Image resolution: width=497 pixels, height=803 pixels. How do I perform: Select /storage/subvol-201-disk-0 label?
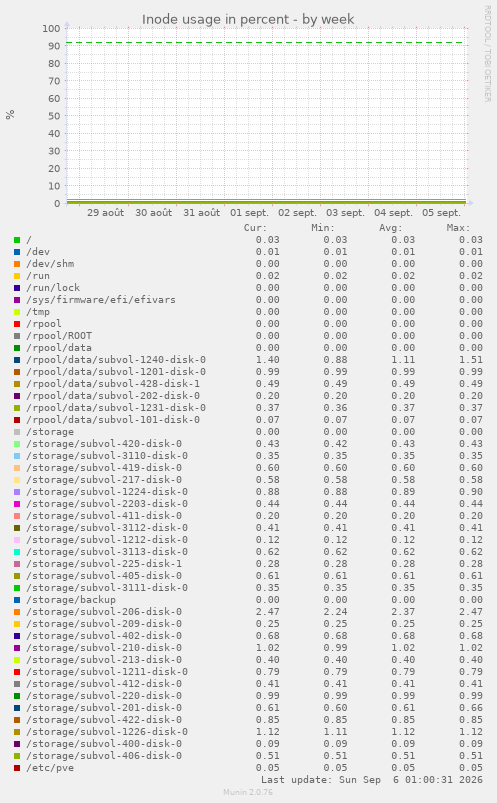[x=104, y=708]
